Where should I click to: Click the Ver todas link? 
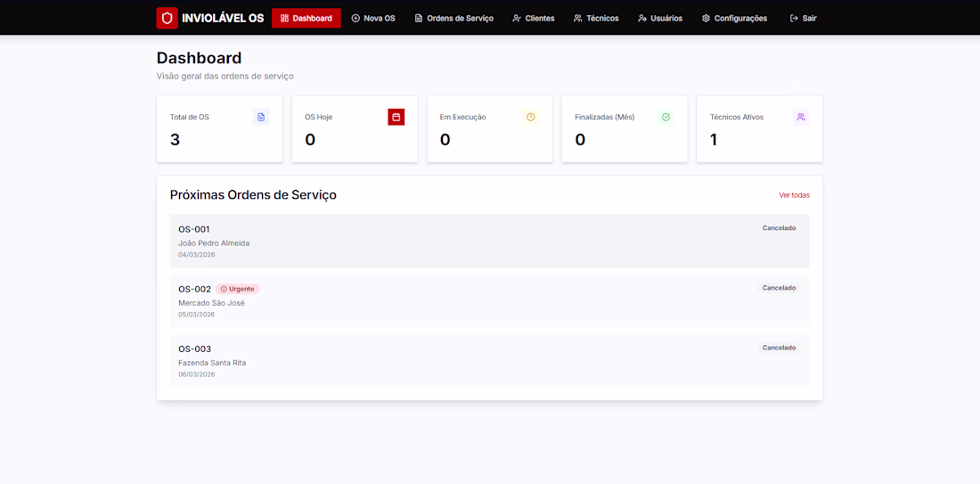[x=795, y=195]
